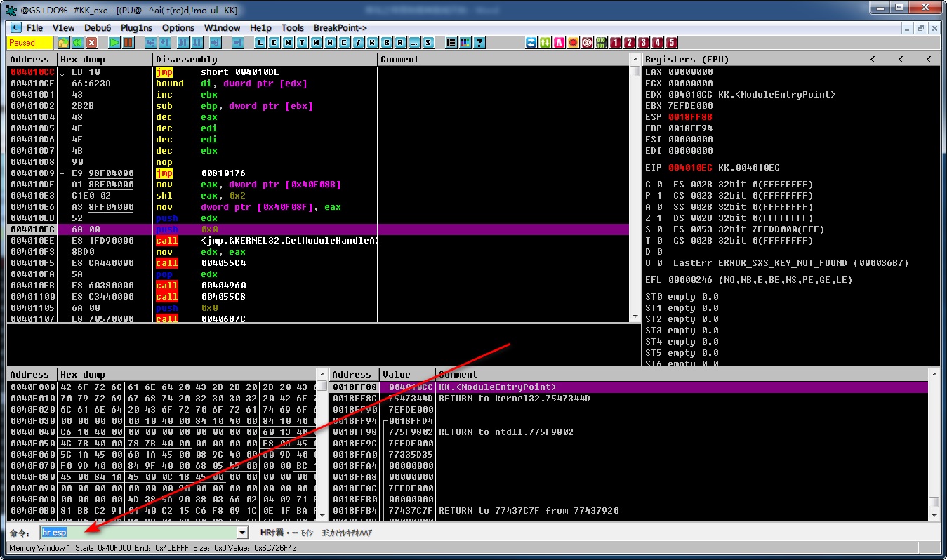This screenshot has height=560, width=947.
Task: Click the Appearance colors grid icon
Action: click(x=465, y=43)
